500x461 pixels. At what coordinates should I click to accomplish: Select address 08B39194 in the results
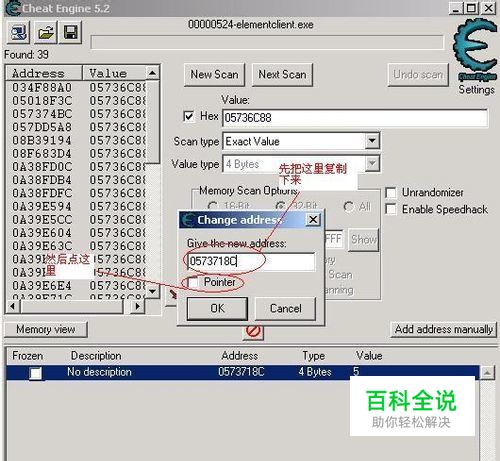tap(42, 140)
